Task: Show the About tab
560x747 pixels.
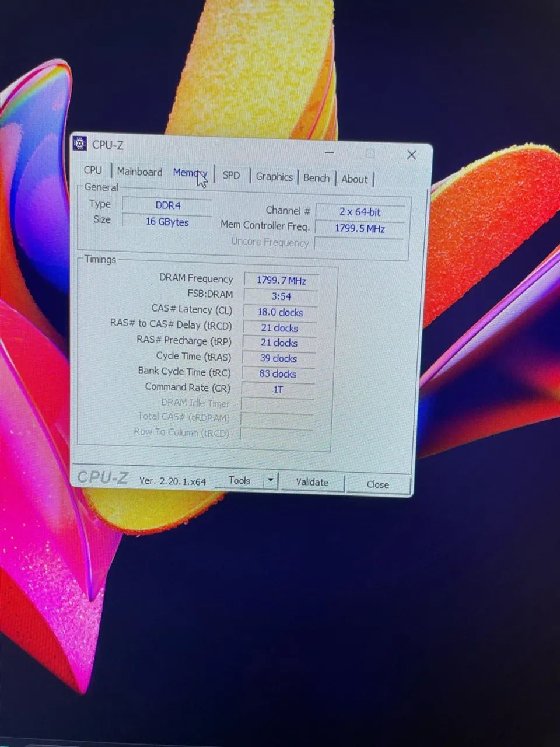Action: pos(355,179)
